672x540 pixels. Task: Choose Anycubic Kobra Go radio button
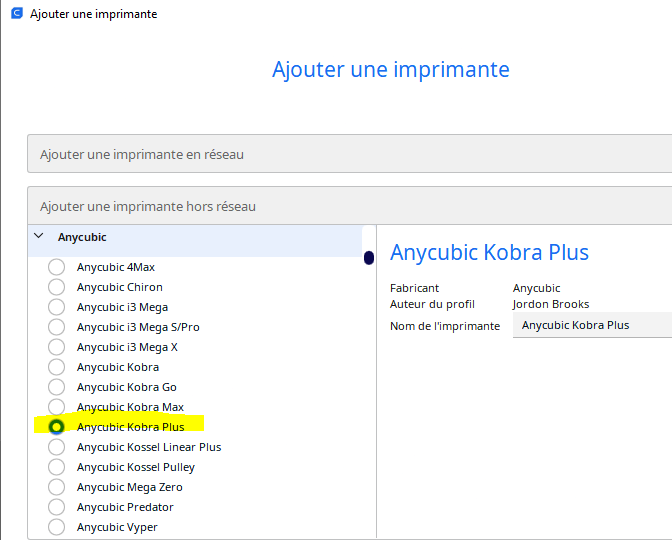[x=57, y=387]
